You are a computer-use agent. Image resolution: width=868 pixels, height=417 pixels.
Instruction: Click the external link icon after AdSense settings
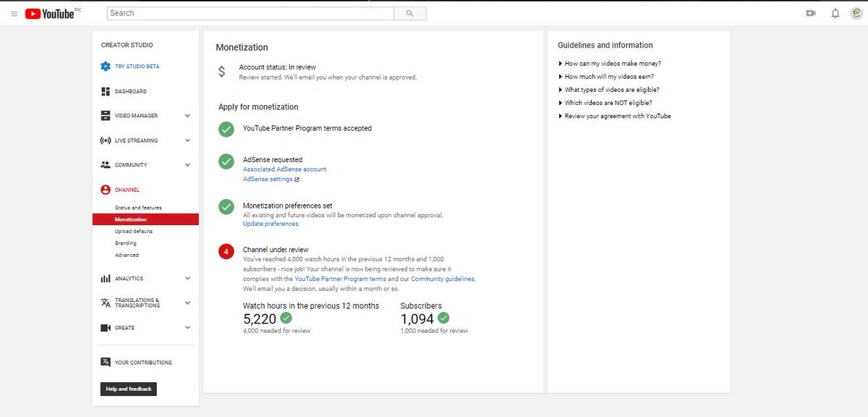297,180
